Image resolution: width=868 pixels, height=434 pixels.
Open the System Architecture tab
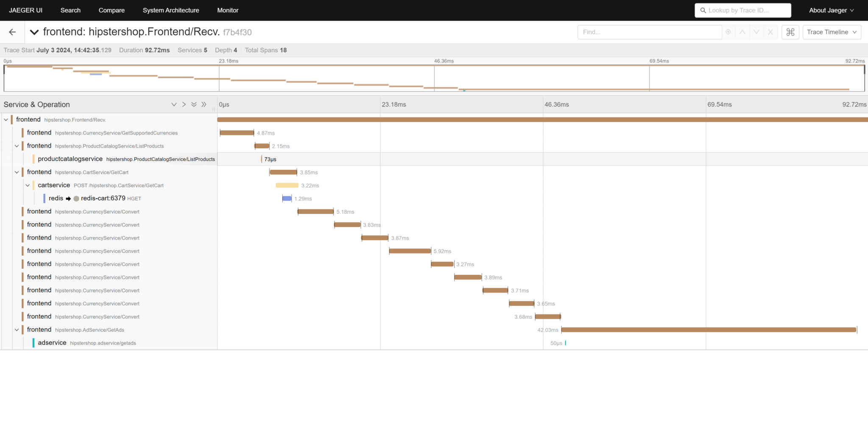[171, 10]
